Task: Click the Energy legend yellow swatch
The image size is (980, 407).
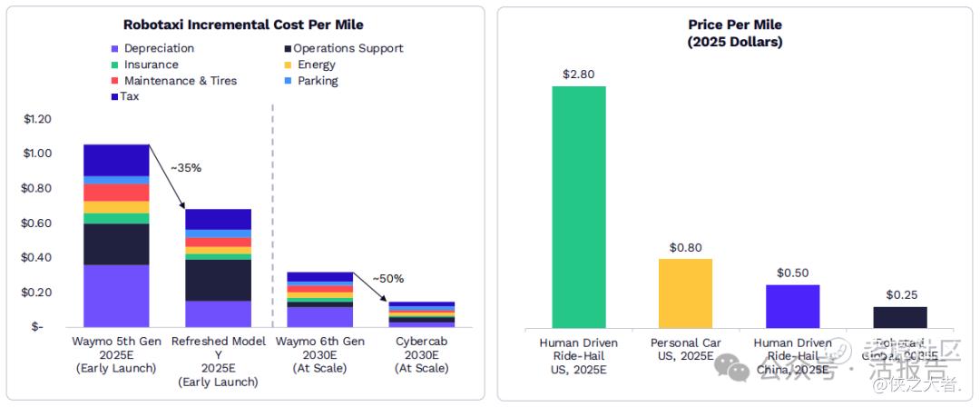Action: (x=288, y=65)
